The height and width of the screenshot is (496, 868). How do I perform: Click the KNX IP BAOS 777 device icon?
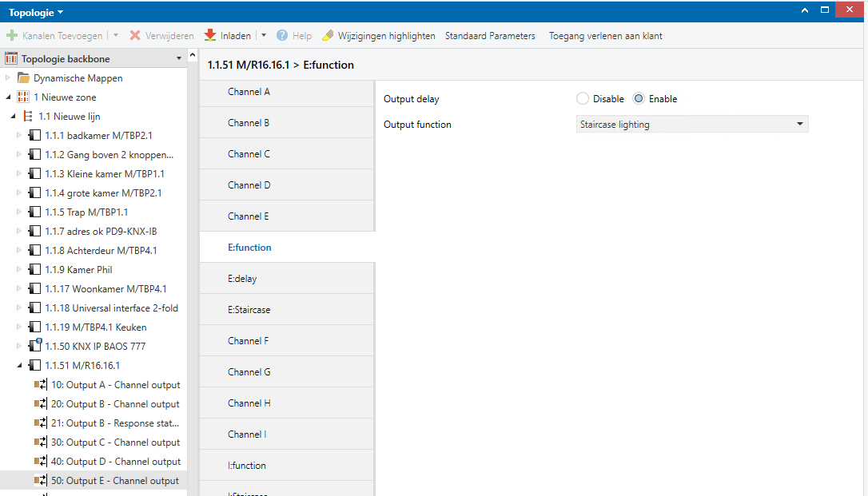click(34, 346)
